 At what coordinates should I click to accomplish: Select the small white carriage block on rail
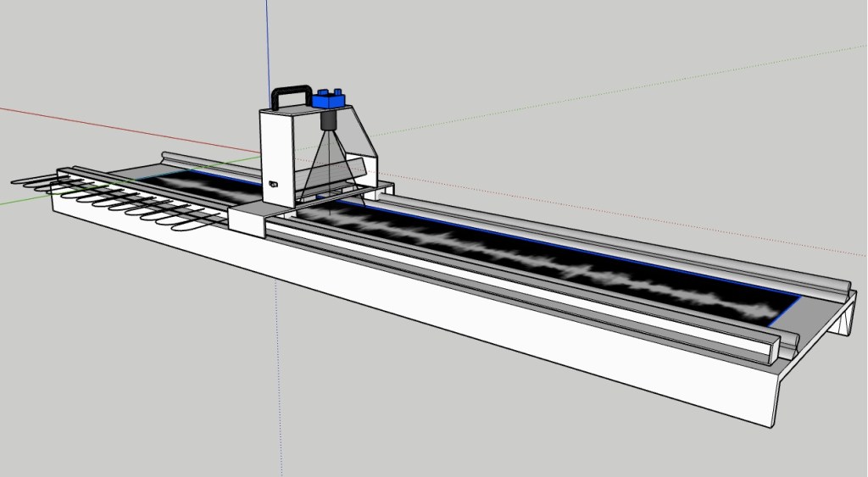[248, 220]
